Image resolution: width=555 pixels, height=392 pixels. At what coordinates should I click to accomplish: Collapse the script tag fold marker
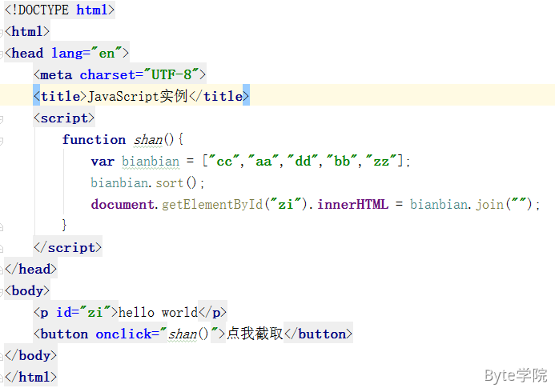2,118
